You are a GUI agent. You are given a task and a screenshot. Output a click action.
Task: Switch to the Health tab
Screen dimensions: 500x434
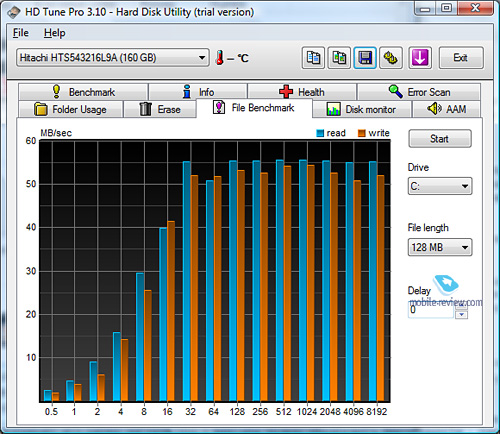(302, 92)
